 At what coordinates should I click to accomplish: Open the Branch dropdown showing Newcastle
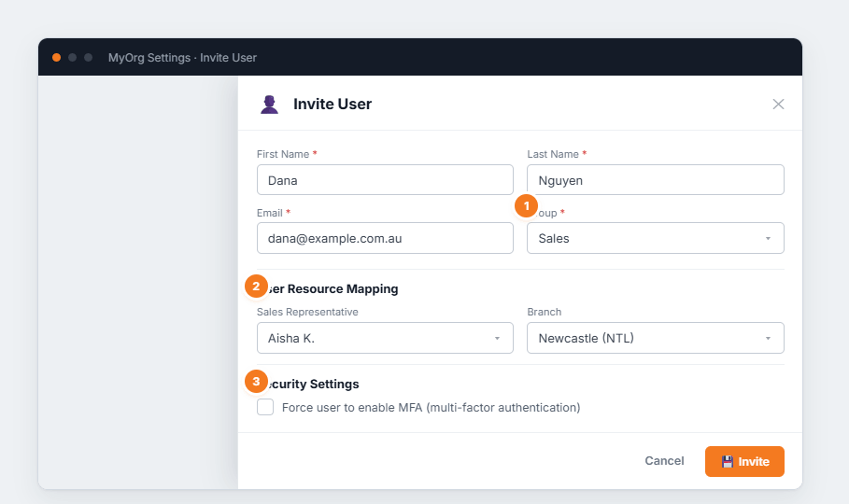coord(655,338)
